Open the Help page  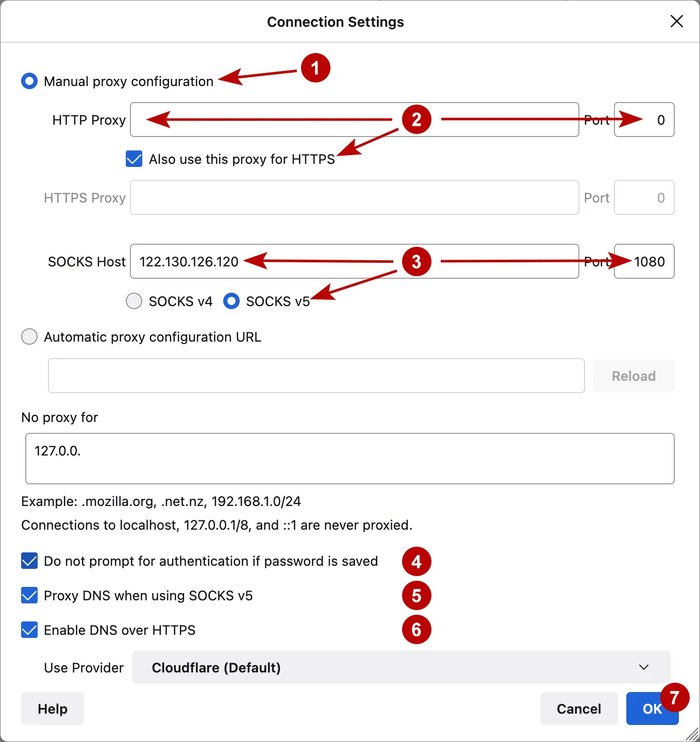tap(52, 709)
